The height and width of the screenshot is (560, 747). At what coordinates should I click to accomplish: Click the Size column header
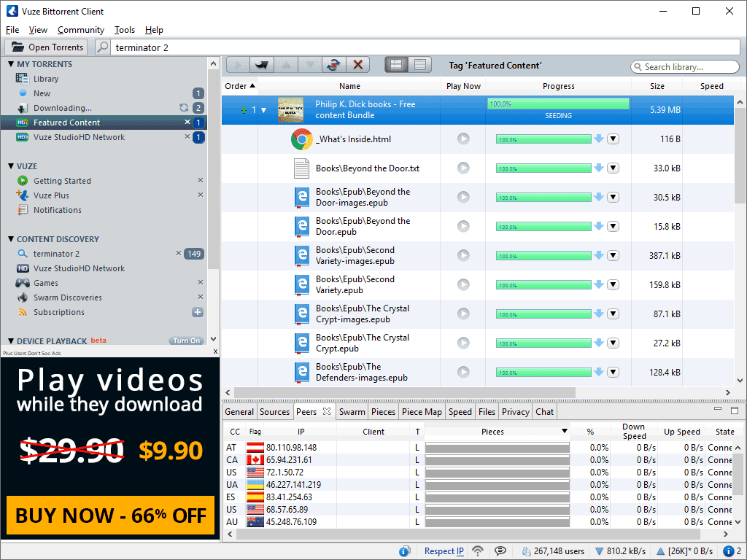point(657,86)
